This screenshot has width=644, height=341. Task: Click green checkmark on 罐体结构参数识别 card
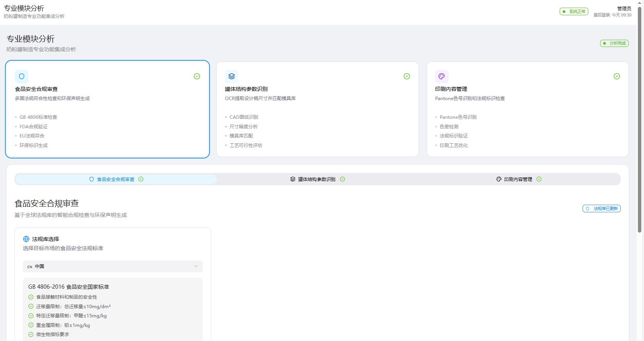407,76
